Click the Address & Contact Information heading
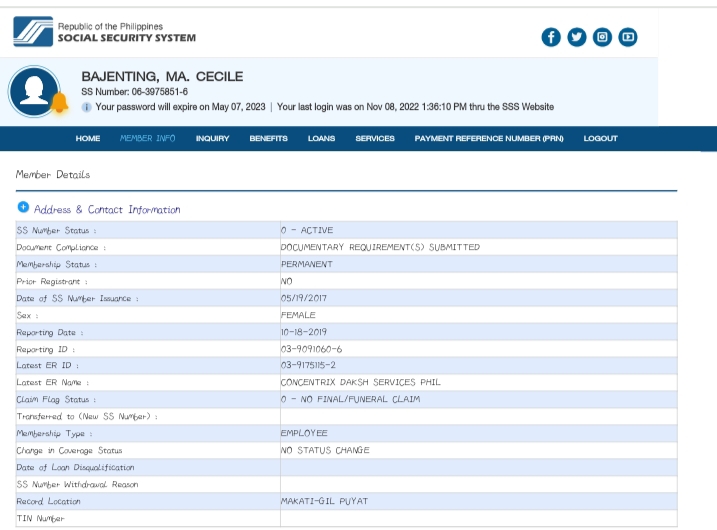 click(107, 210)
